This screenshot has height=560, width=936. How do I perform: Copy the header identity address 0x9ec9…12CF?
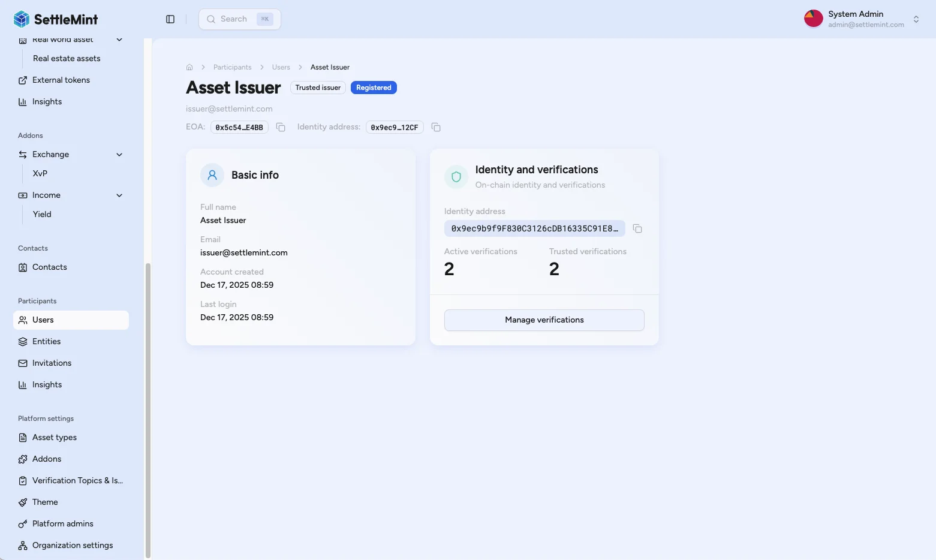[x=436, y=127]
